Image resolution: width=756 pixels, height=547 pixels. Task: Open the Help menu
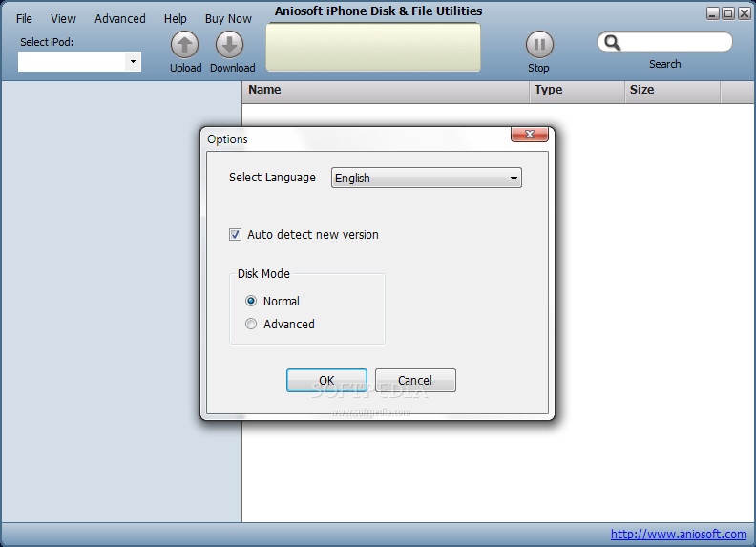coord(175,19)
